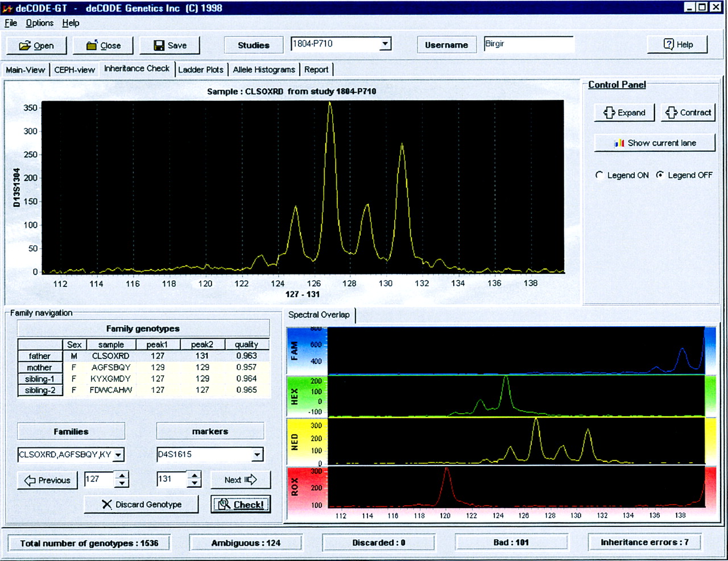Advance with the Next button

tap(240, 480)
